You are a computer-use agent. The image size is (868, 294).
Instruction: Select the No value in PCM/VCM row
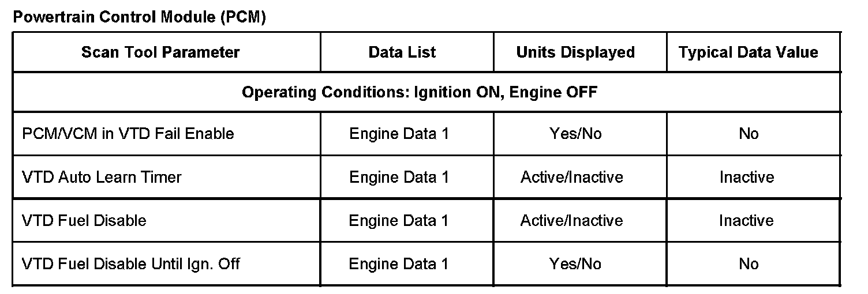pos(749,134)
